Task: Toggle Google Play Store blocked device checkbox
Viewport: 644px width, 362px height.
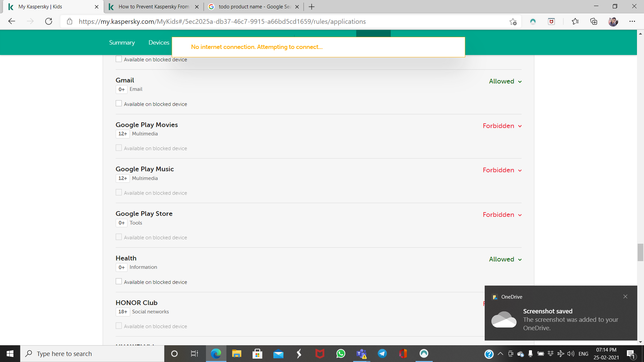Action: [x=119, y=237]
